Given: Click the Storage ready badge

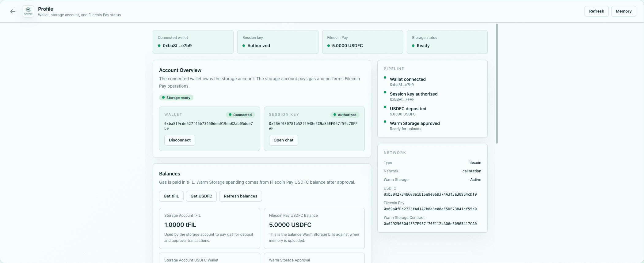Looking at the screenshot, I should tap(176, 98).
